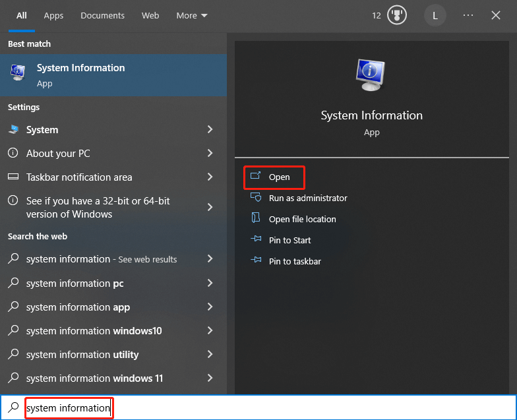The image size is (517, 420).
Task: Click the Open file location folder icon
Action: [x=256, y=218]
